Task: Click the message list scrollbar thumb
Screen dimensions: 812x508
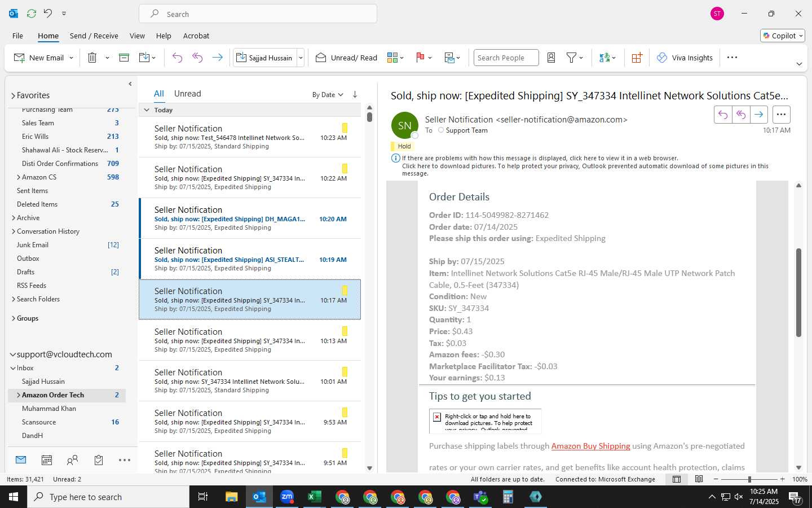Action: click(369, 117)
